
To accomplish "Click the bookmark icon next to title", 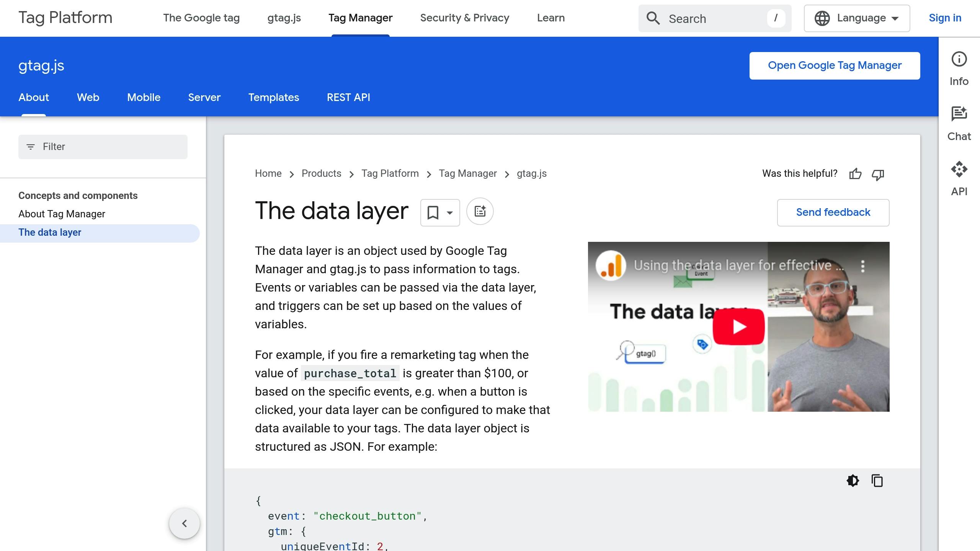I will (433, 212).
